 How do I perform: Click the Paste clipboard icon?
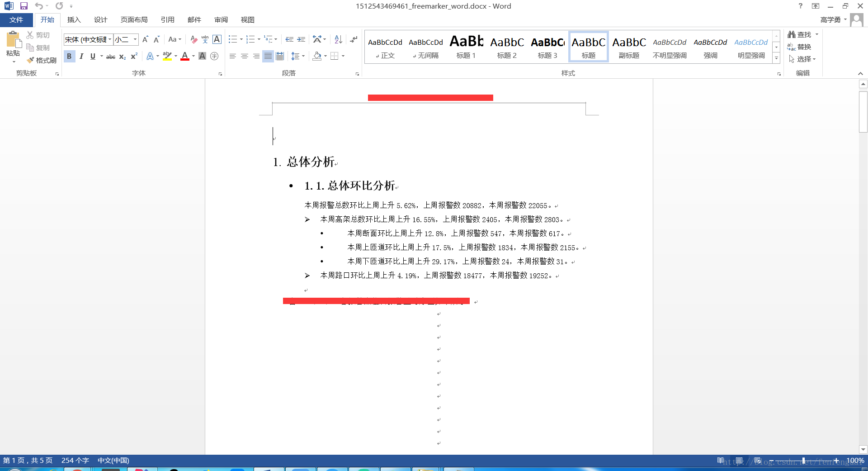[x=13, y=40]
